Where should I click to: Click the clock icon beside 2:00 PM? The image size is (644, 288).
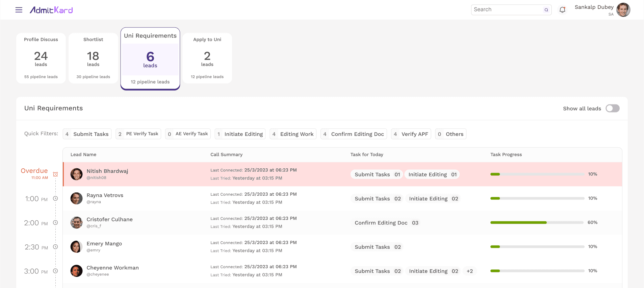pos(55,222)
